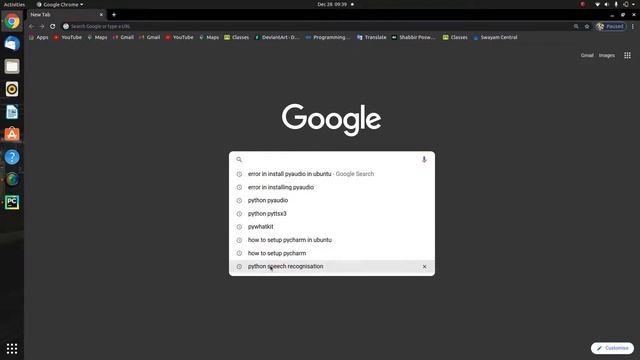Open a new tab with plus button
Image resolution: width=640 pixels, height=360 pixels.
point(114,15)
